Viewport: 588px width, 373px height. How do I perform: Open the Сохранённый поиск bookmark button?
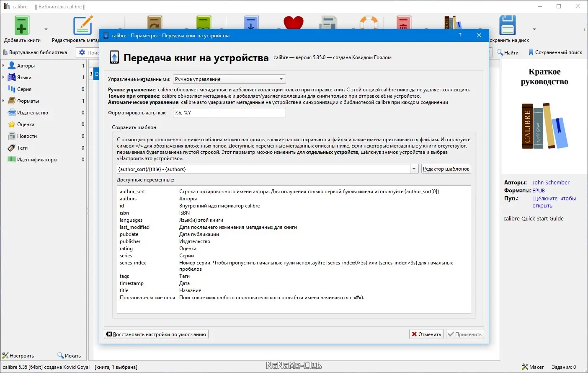(x=555, y=52)
